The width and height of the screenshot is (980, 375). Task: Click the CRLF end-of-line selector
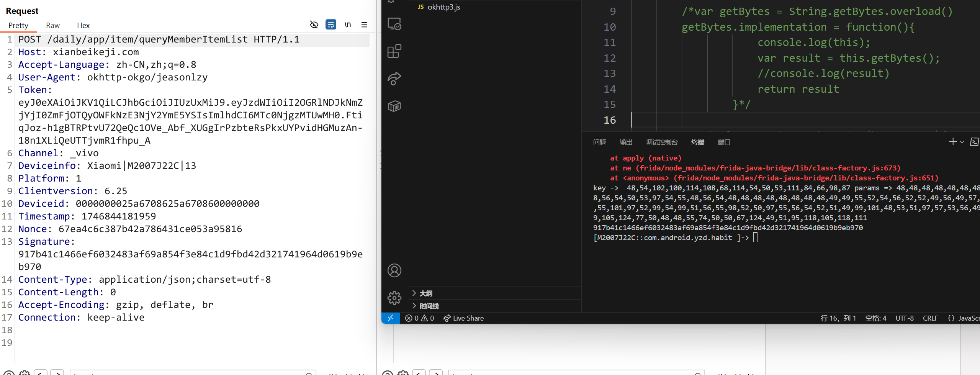tap(930, 318)
